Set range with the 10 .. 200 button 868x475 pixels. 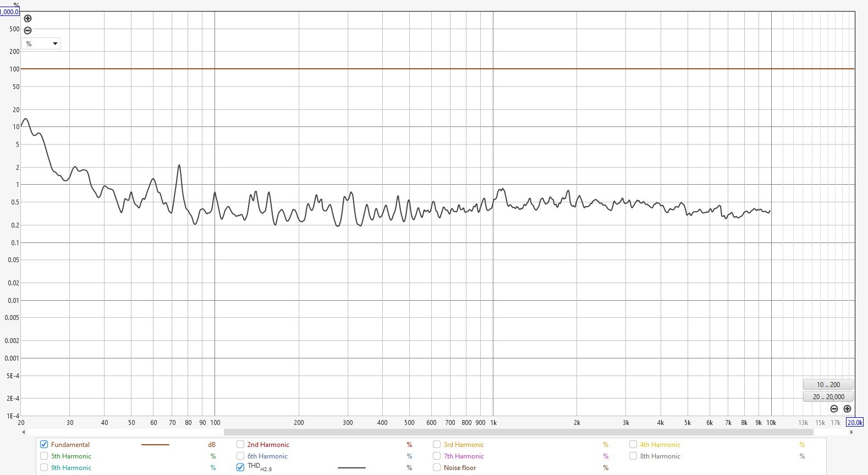[x=828, y=385]
